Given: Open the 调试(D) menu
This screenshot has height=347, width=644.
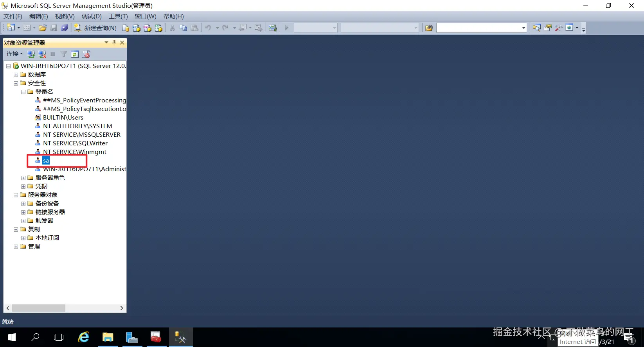Looking at the screenshot, I should (92, 16).
